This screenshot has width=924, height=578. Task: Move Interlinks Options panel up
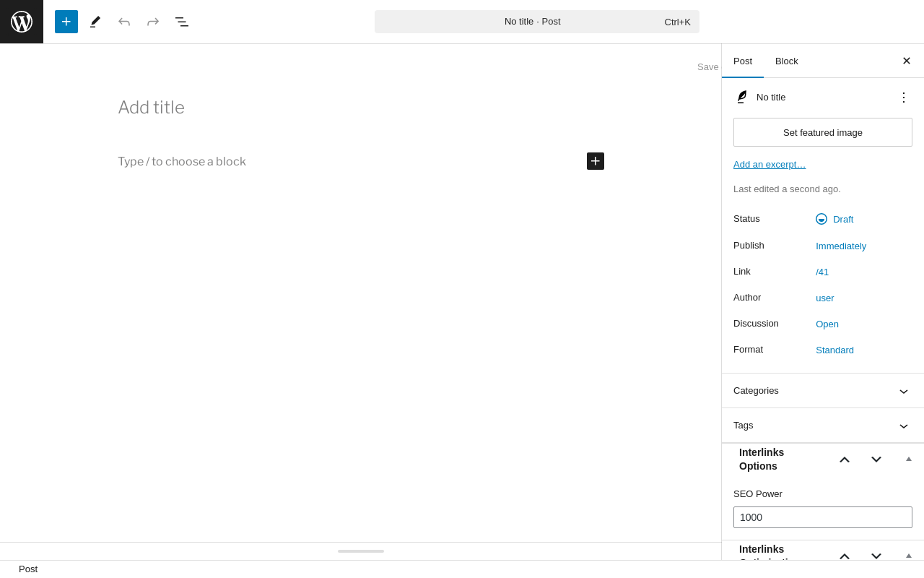pyautogui.click(x=845, y=460)
